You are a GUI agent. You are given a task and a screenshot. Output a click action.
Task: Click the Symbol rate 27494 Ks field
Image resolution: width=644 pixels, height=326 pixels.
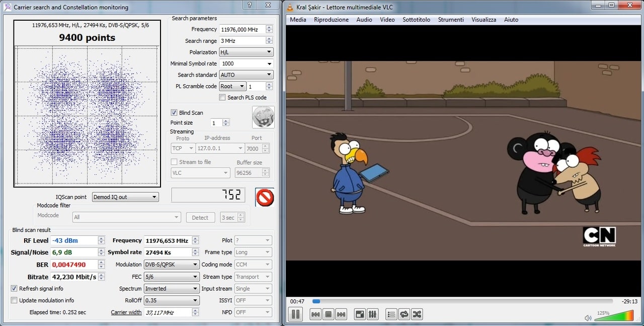pyautogui.click(x=168, y=252)
